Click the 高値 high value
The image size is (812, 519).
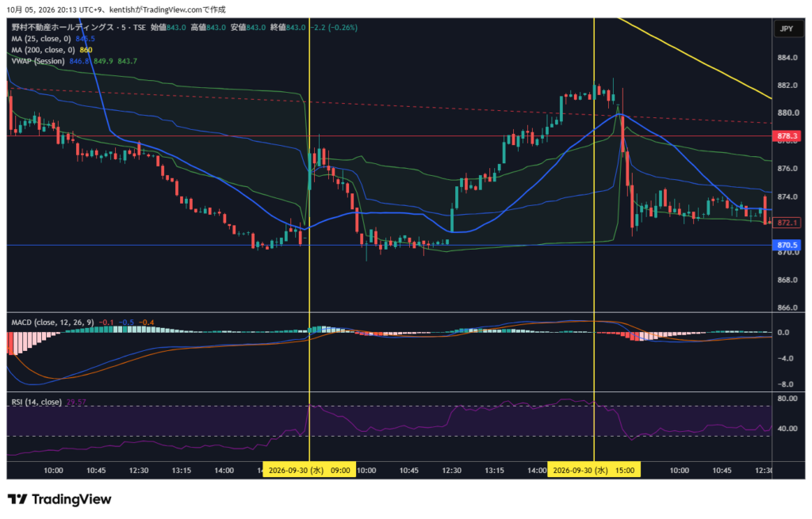pos(216,28)
